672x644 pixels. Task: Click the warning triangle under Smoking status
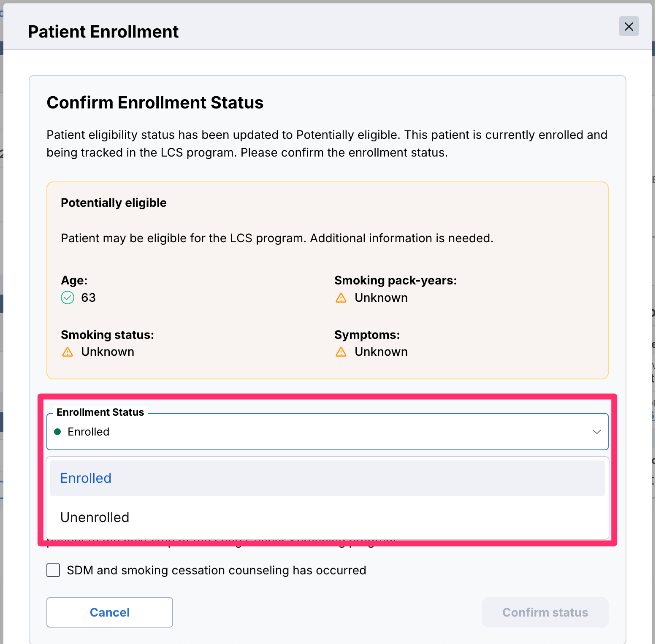(68, 352)
